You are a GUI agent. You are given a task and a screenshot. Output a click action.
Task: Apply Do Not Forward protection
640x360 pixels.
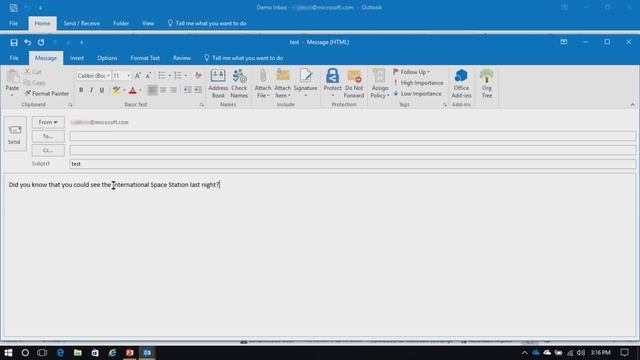pos(354,84)
